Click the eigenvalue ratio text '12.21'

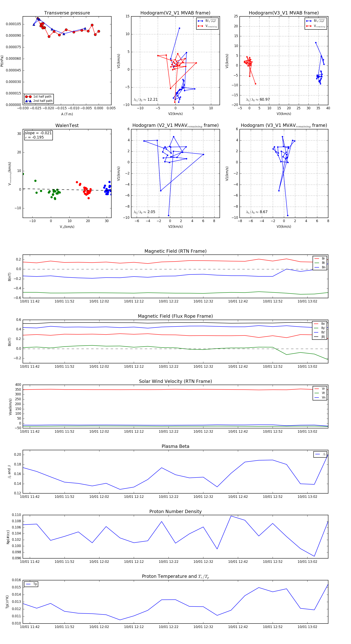[x=152, y=100]
